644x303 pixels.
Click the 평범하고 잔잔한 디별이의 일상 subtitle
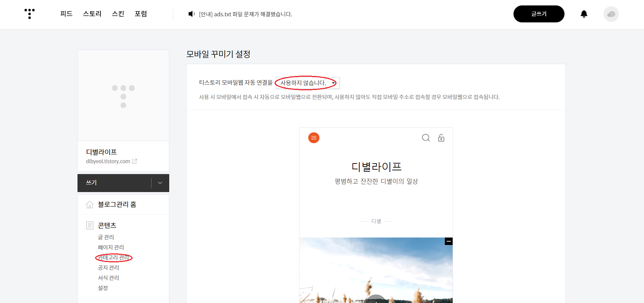point(376,182)
